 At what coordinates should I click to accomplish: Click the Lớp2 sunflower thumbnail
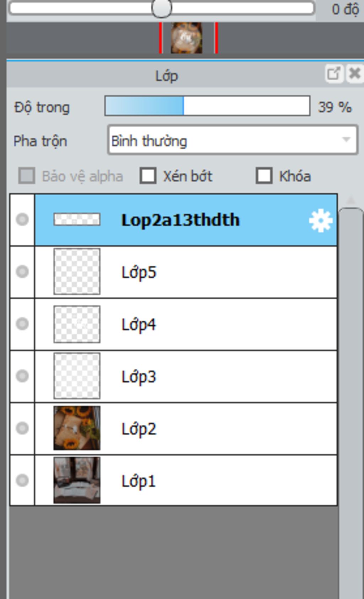pos(77,428)
